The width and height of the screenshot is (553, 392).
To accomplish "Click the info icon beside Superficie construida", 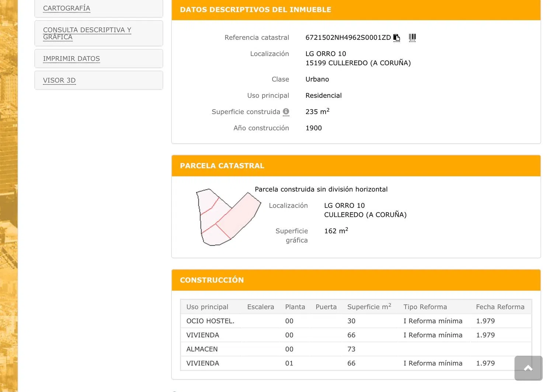I will [x=286, y=111].
